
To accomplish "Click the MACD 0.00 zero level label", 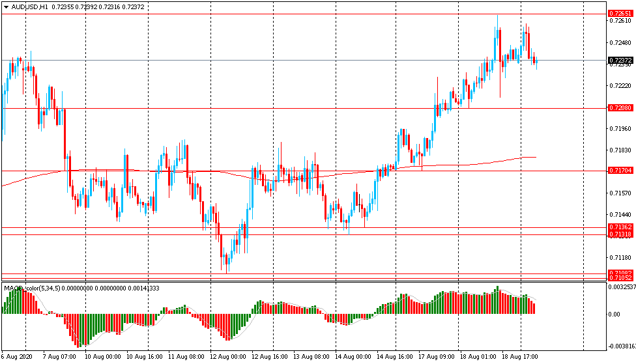I will coord(614,315).
